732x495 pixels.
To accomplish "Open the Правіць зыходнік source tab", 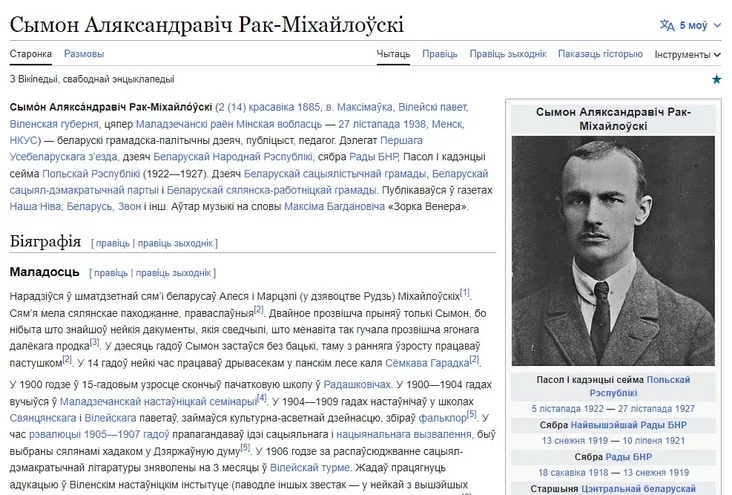I will [508, 54].
